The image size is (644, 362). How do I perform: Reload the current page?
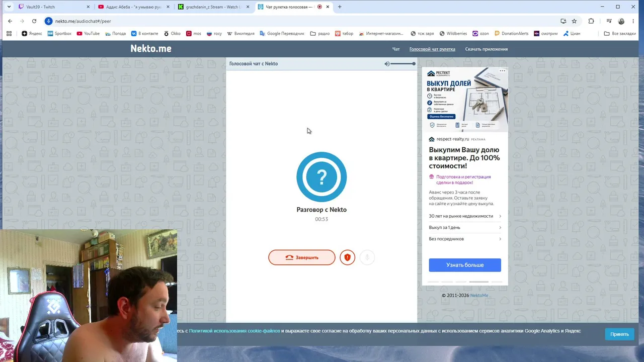click(x=34, y=21)
